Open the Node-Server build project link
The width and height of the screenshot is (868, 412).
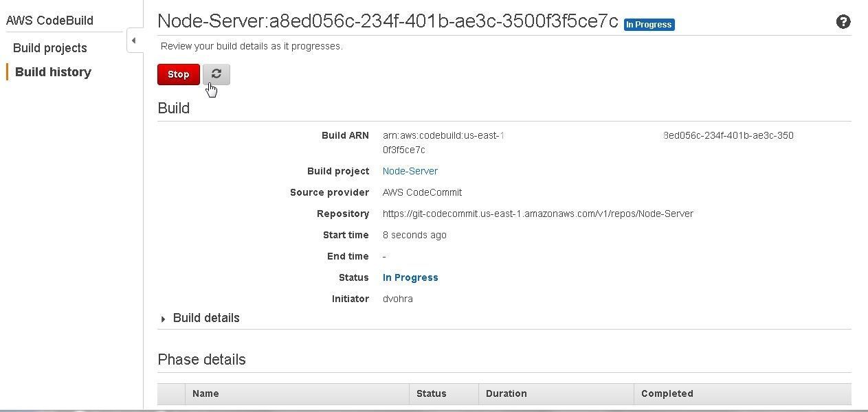coord(410,171)
